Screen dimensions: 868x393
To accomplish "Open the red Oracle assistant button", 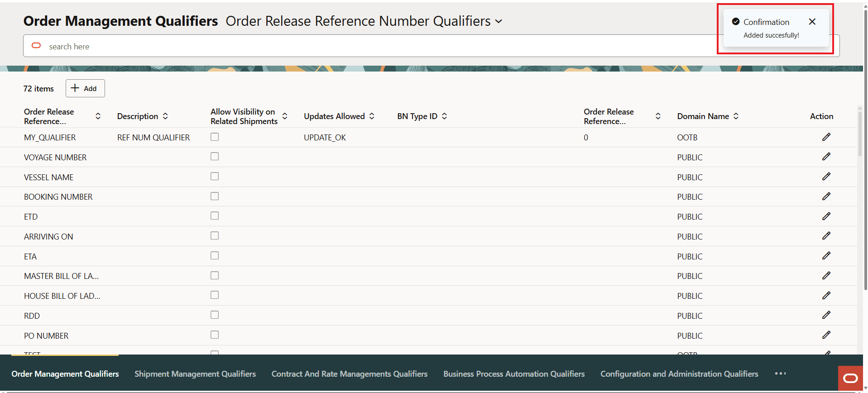I will [850, 378].
